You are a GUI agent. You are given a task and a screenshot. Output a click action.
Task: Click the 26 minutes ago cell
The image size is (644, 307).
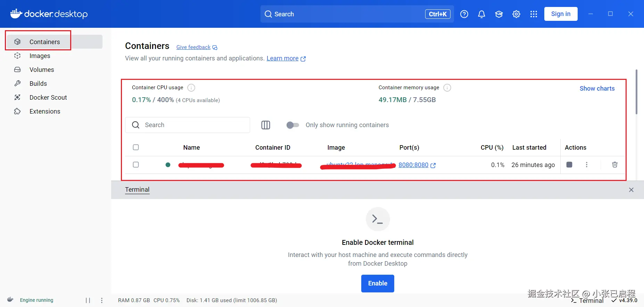tap(533, 165)
